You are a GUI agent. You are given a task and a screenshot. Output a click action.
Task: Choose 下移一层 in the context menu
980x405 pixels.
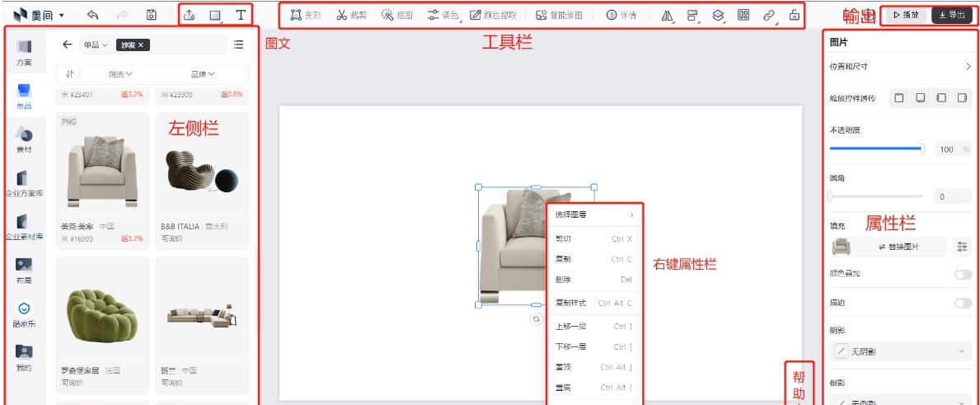[593, 347]
